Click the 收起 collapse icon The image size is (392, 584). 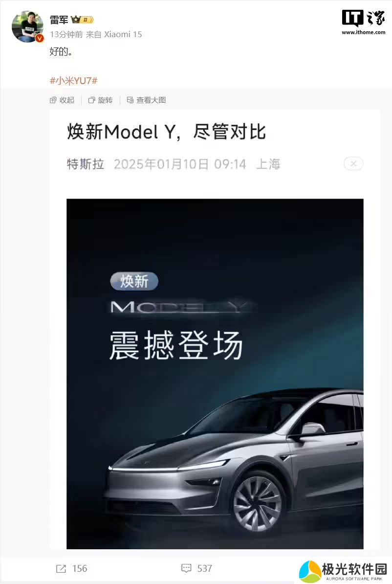click(x=53, y=100)
